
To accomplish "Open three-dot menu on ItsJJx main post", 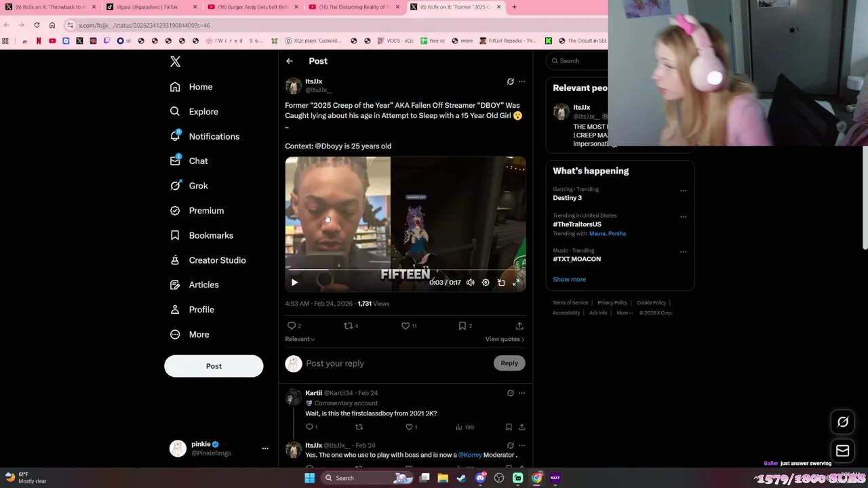I will (x=521, y=81).
